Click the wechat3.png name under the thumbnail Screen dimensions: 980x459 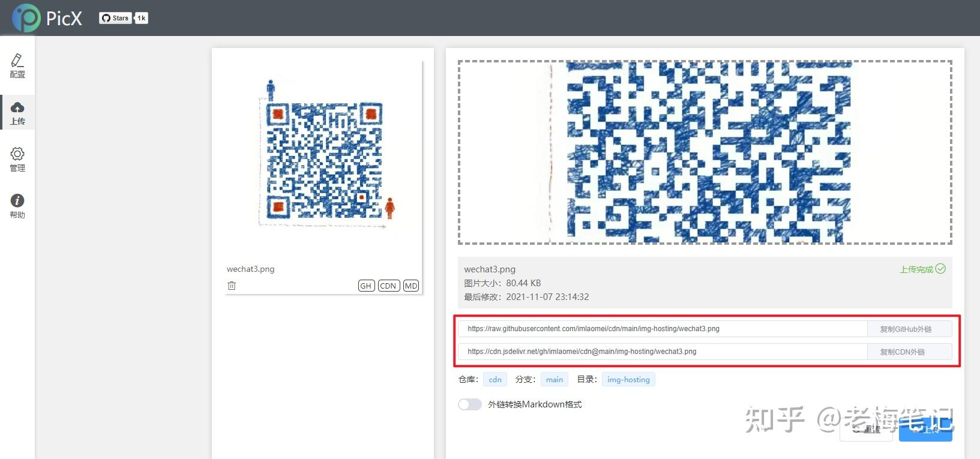coord(250,269)
